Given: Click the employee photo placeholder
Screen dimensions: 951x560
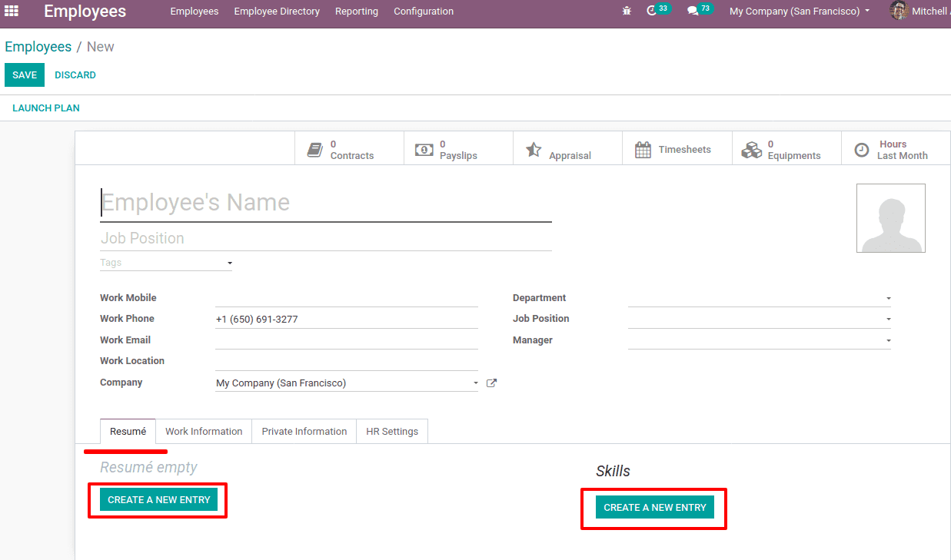Looking at the screenshot, I should (891, 218).
